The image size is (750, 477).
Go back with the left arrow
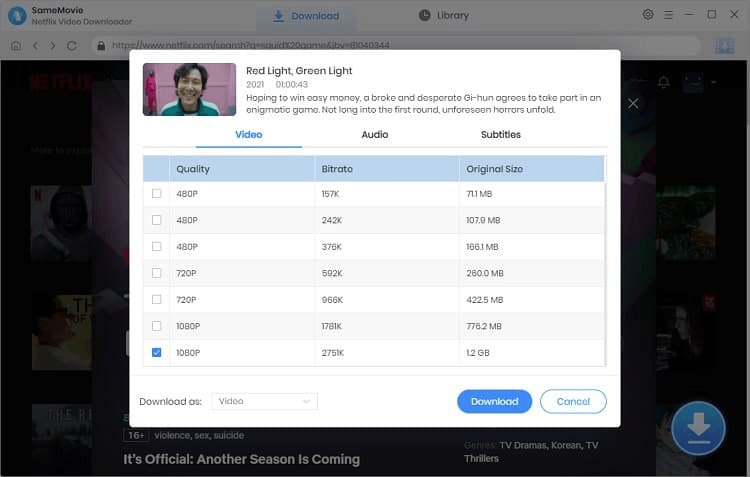pos(35,46)
